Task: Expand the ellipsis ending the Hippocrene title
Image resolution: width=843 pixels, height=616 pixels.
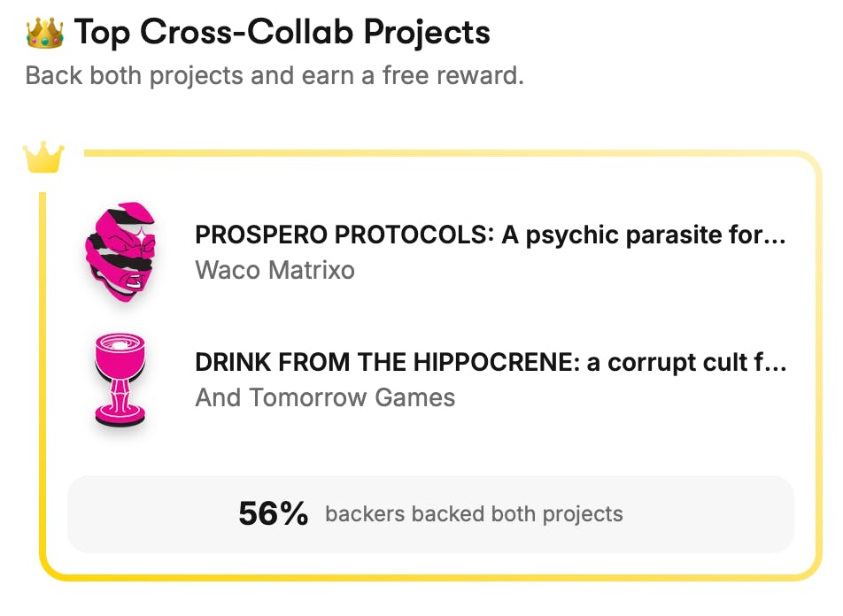Action: tap(776, 363)
